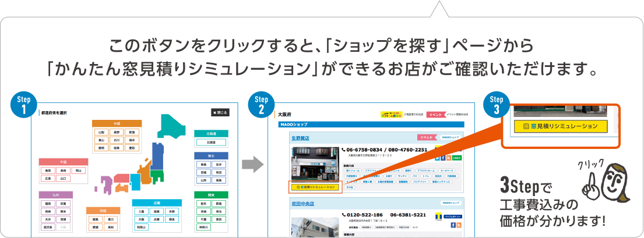The image size is (644, 238).
Task: Select 和歌山 prefecture
Action: 141,227
